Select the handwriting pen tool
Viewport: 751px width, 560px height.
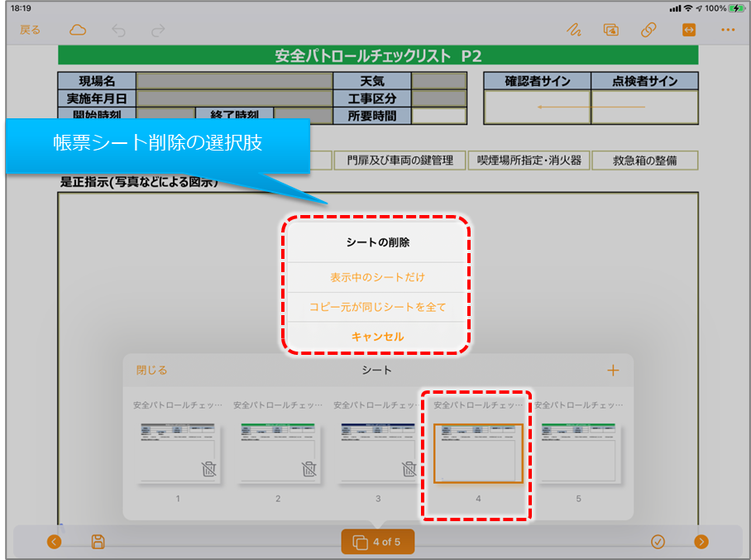(x=573, y=30)
